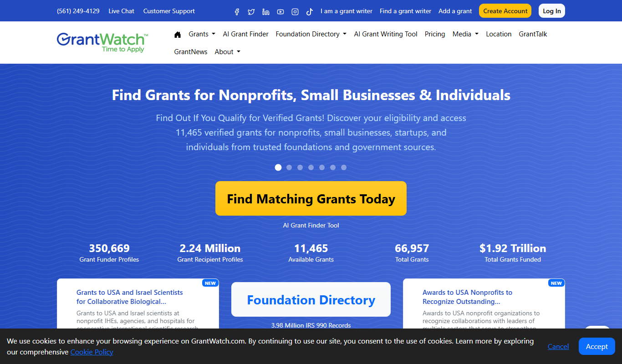Open the Twitter social icon
Viewport: 622px width, 364px height.
point(251,12)
